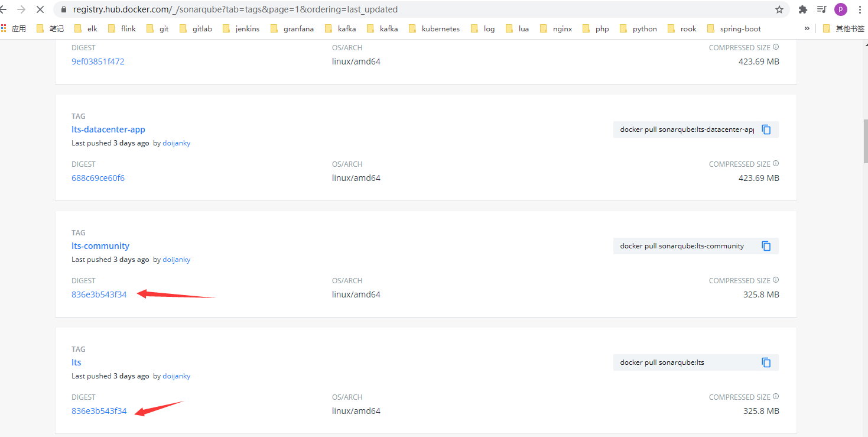Image resolution: width=868 pixels, height=437 pixels.
Task: Open the lua bookmark folder
Action: (x=517, y=28)
